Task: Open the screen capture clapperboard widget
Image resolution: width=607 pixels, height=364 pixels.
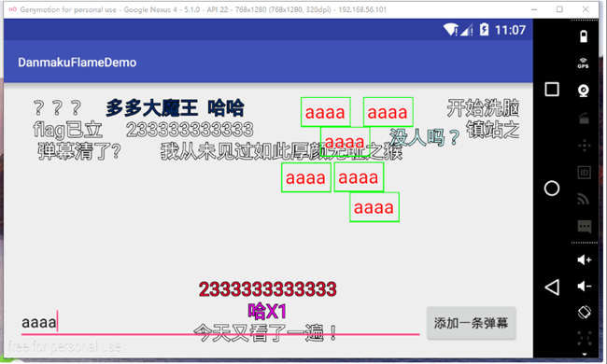Action: pyautogui.click(x=584, y=118)
